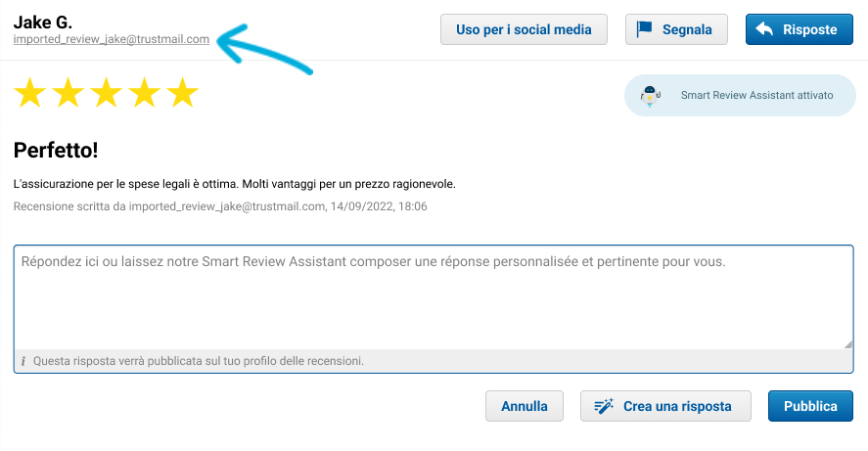Open the imported_review_jake@trustmail.com email link

(x=112, y=39)
